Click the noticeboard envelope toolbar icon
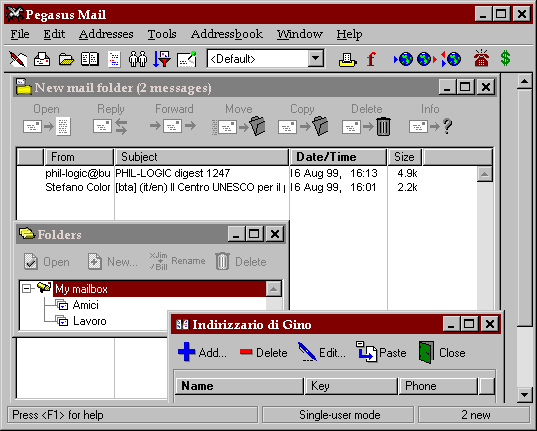The image size is (537, 431). (x=187, y=59)
